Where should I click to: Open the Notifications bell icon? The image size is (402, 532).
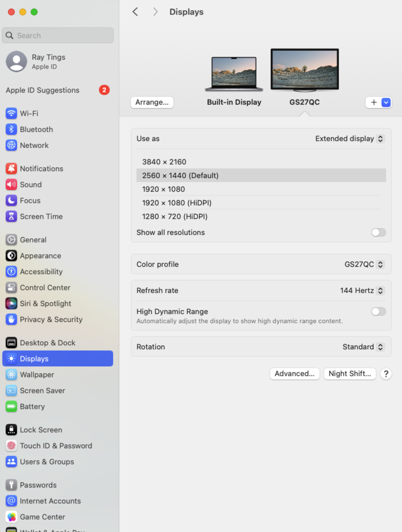tap(11, 169)
